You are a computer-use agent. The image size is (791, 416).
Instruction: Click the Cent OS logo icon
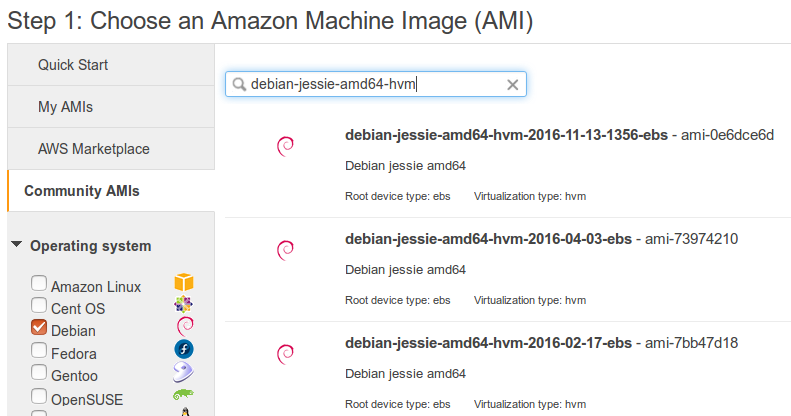[x=183, y=305]
